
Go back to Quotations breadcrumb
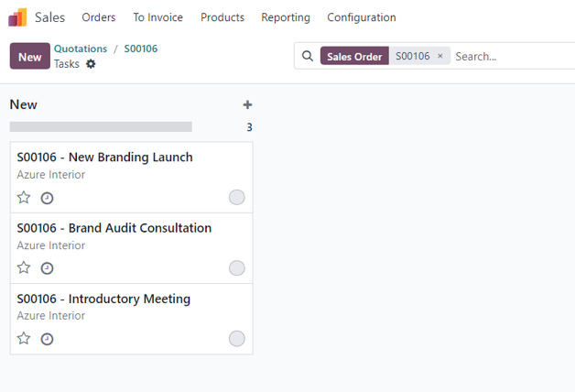coord(81,49)
